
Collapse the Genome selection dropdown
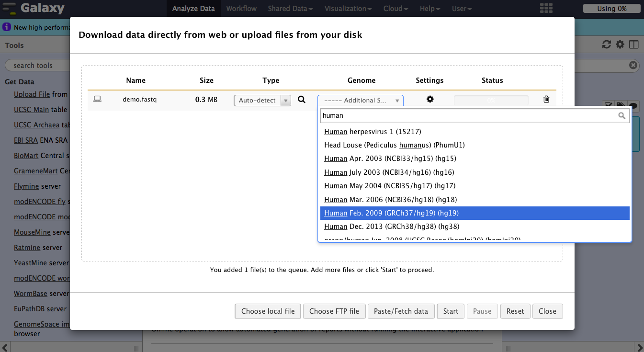360,101
